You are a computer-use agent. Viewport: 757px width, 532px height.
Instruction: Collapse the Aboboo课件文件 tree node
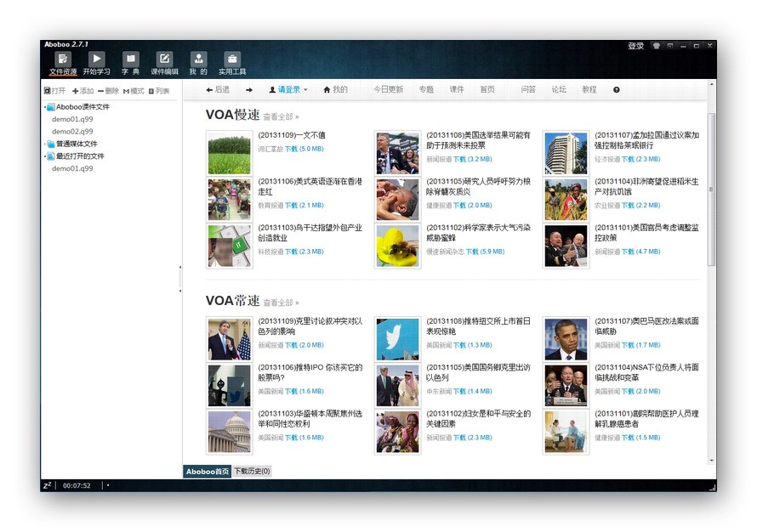pos(45,107)
